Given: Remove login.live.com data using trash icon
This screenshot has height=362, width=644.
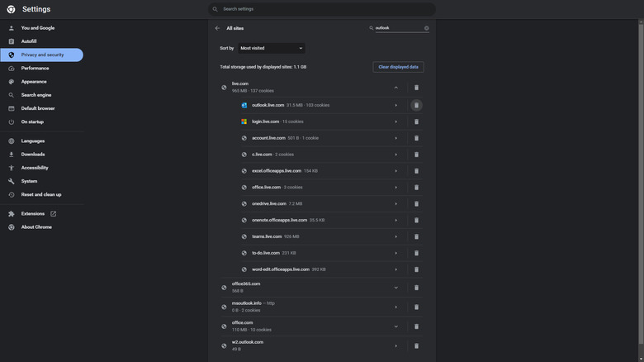Looking at the screenshot, I should coord(416,121).
